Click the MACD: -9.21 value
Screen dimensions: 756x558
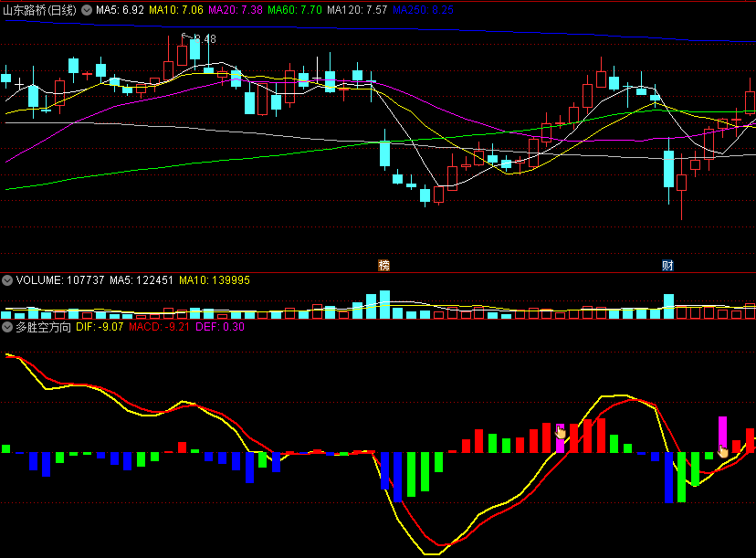tap(159, 327)
